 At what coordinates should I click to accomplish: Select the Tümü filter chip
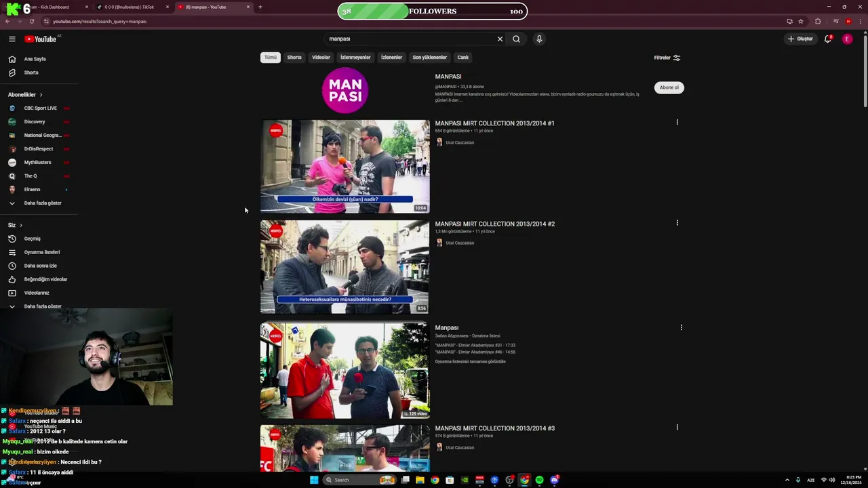pyautogui.click(x=271, y=58)
